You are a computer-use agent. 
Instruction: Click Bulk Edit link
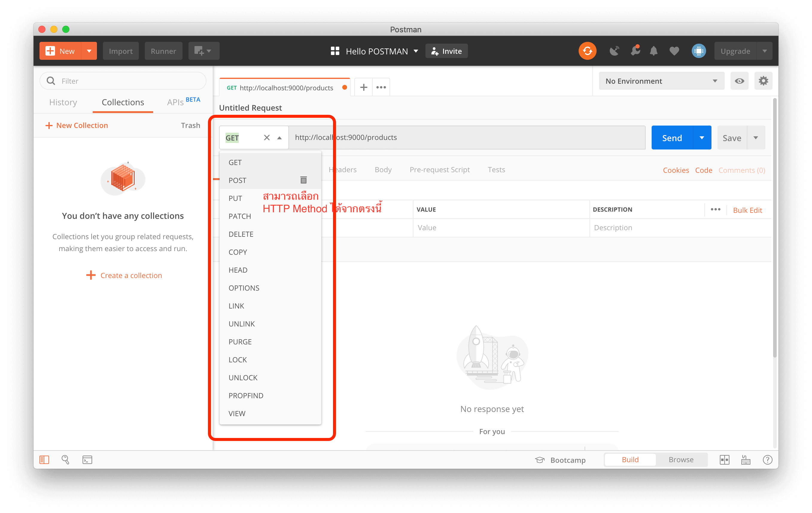(747, 210)
